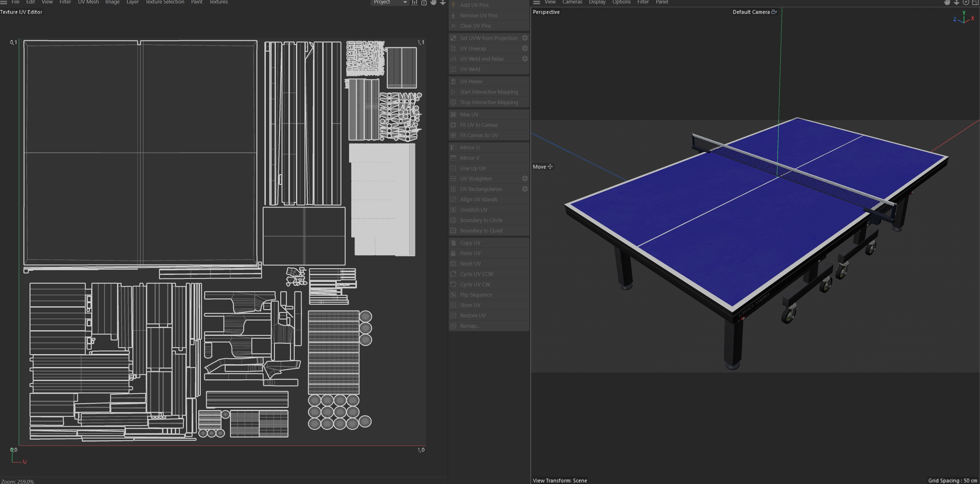Click the Mirror U command
This screenshot has width=980, height=484.
pyautogui.click(x=469, y=147)
